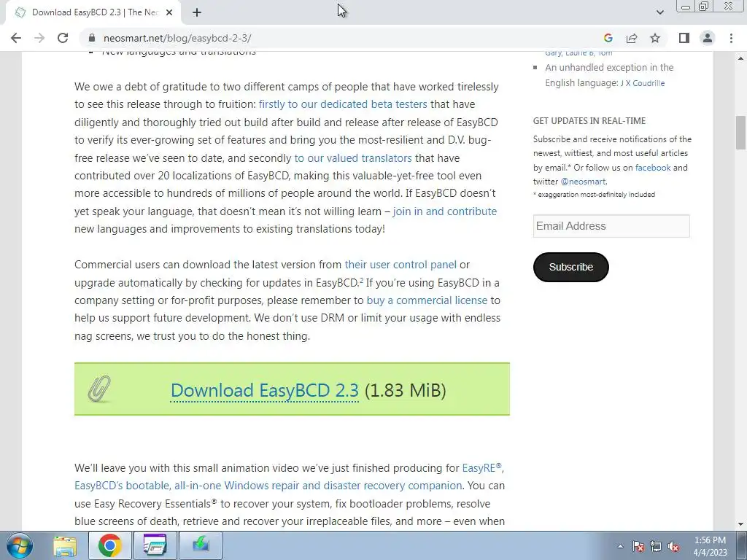Share this page icon

632,38
